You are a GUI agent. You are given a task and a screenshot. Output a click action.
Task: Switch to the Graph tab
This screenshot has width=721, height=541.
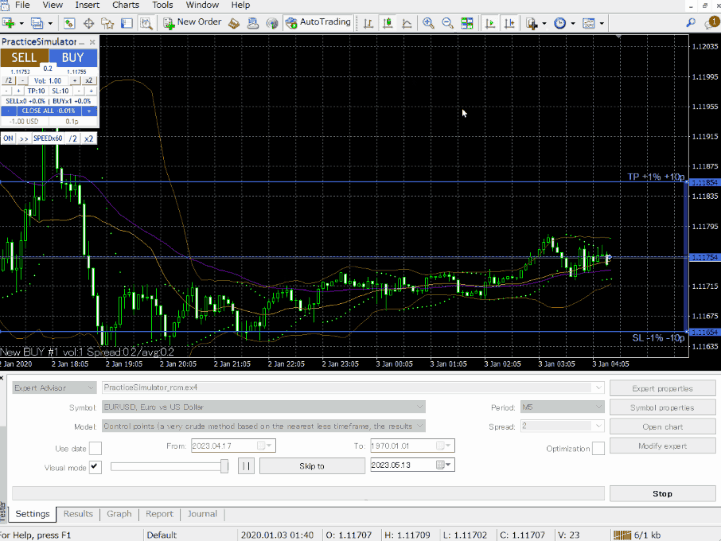pos(119,514)
